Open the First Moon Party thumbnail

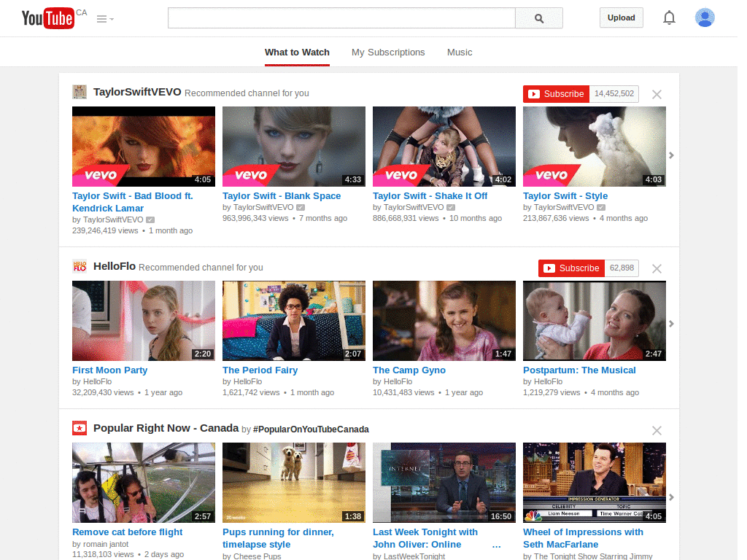pyautogui.click(x=144, y=321)
